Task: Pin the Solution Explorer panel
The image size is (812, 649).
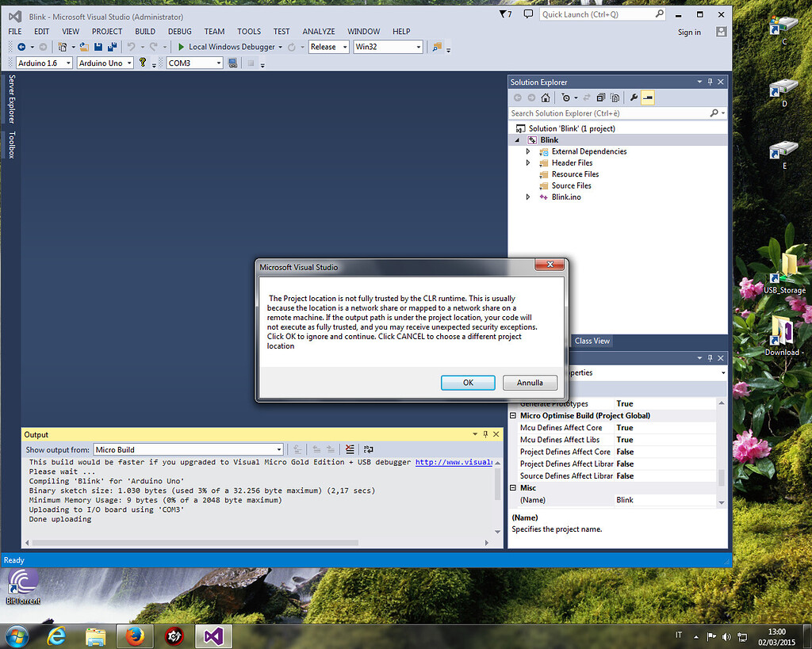Action: point(710,82)
